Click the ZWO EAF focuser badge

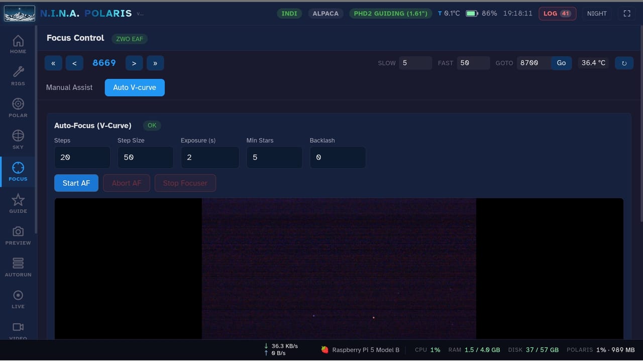(x=130, y=39)
